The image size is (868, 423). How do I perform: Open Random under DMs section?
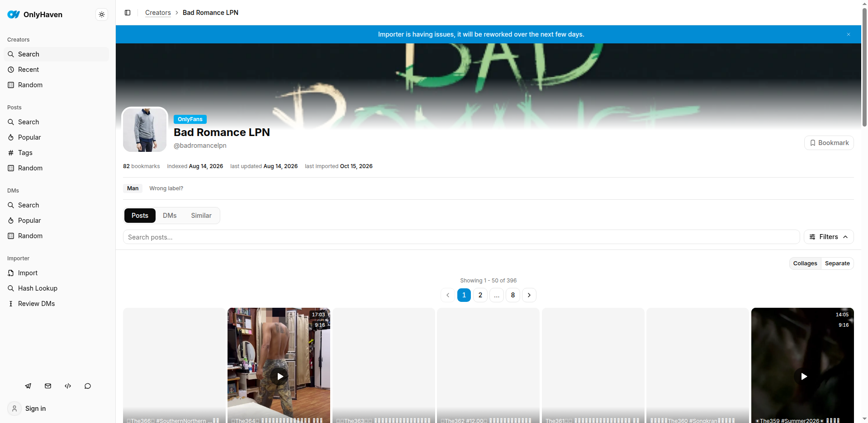(x=56, y=236)
